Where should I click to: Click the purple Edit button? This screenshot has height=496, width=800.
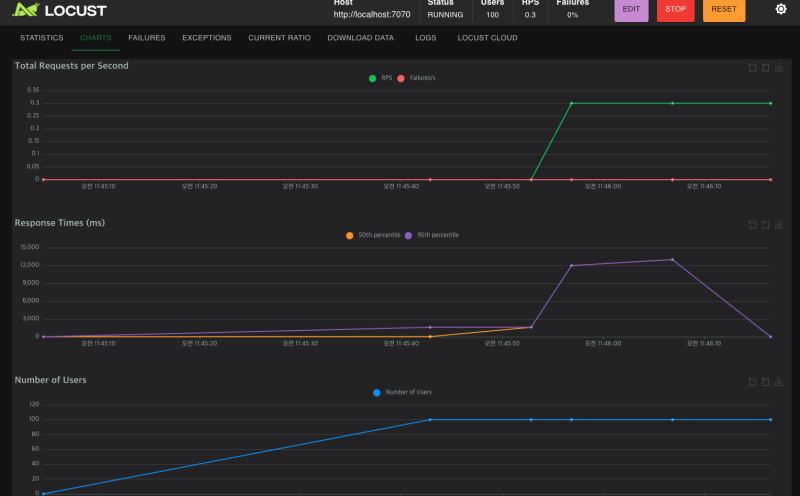tap(631, 9)
